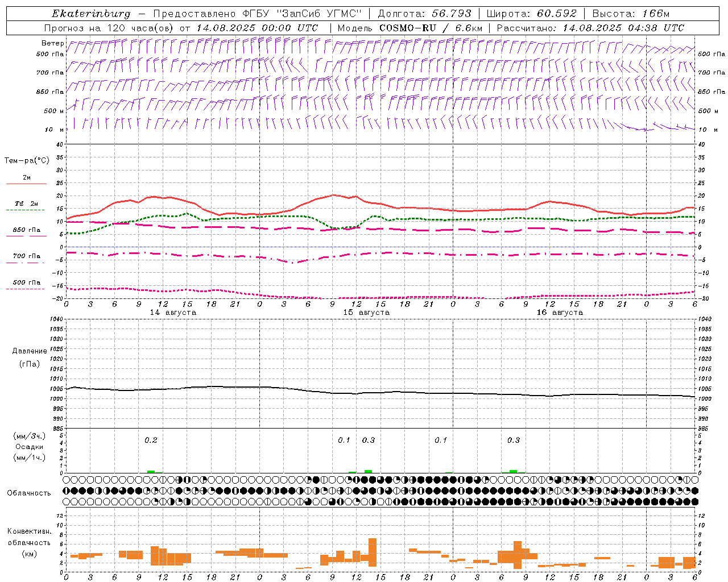Click the '(гПа)' pressure unit label
The height and width of the screenshot is (582, 728).
tap(30, 364)
